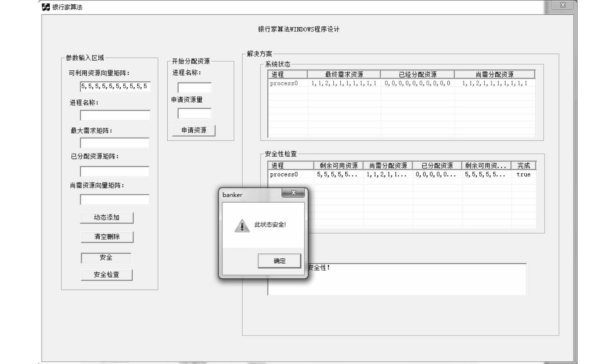Close the banker message dialog
Image resolution: width=616 pixels, height=364 pixels.
[293, 193]
